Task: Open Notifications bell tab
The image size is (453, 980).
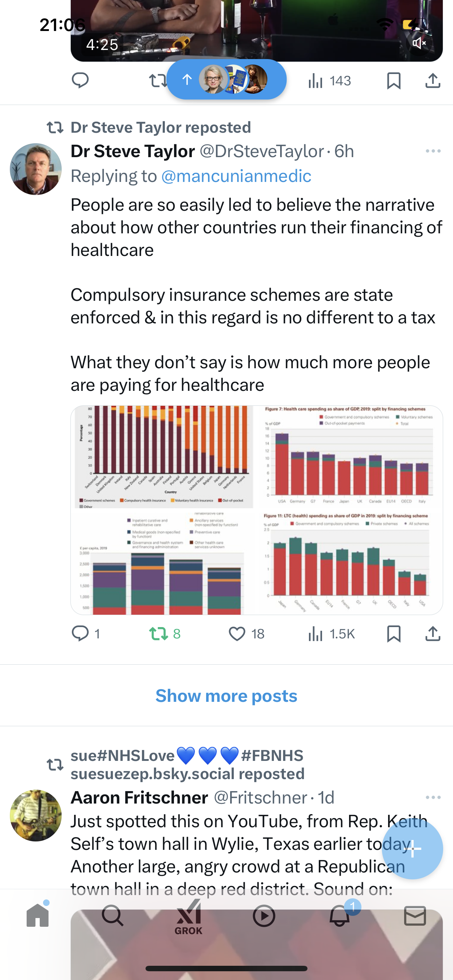Action: pyautogui.click(x=340, y=916)
